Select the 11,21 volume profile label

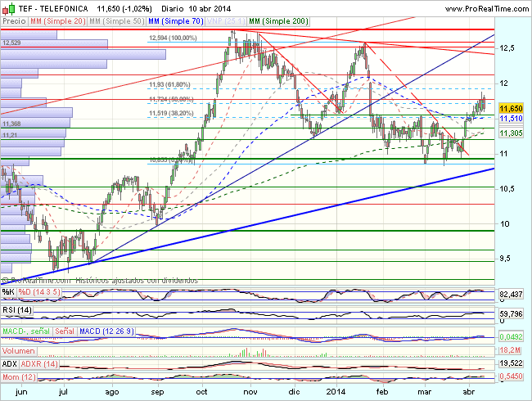(10, 135)
